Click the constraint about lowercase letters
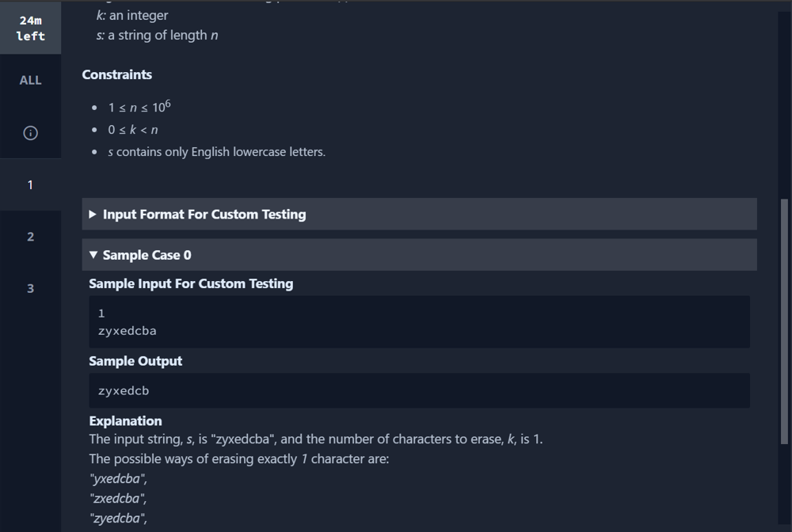 point(217,152)
